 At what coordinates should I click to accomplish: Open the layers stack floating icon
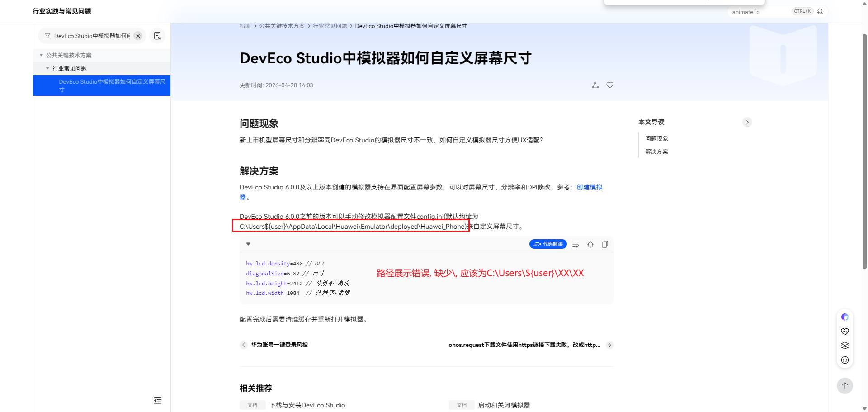click(x=845, y=346)
